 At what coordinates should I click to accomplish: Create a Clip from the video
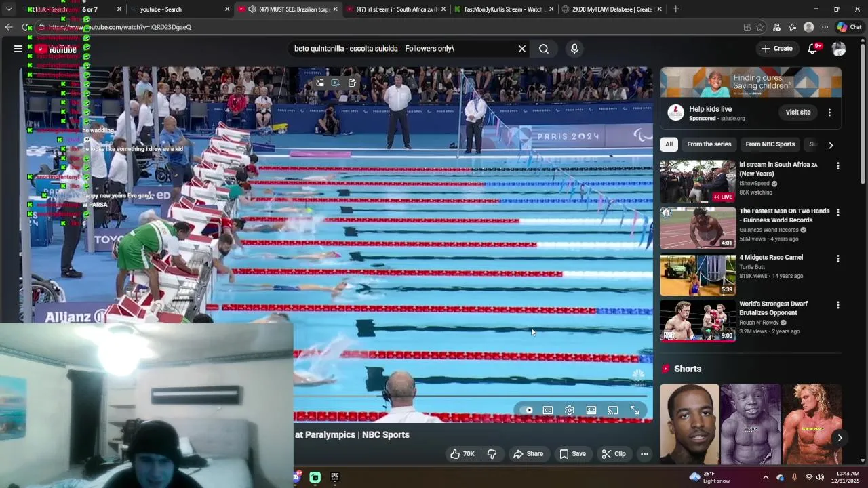click(614, 454)
